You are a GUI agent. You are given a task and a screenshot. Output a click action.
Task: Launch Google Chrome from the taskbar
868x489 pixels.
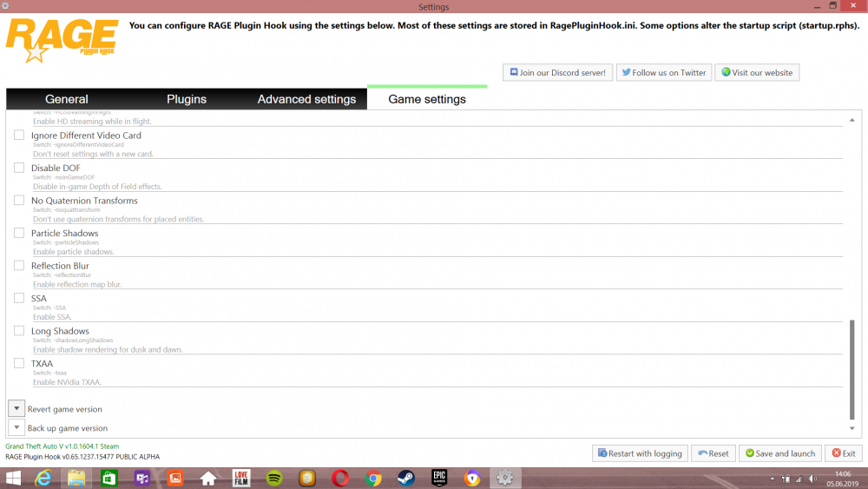point(373,478)
